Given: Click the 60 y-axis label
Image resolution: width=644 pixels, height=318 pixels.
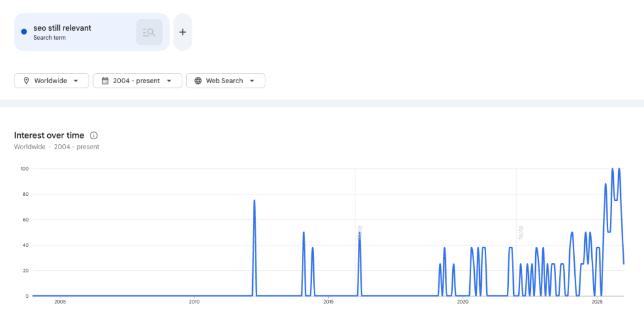Looking at the screenshot, I should point(26,219).
